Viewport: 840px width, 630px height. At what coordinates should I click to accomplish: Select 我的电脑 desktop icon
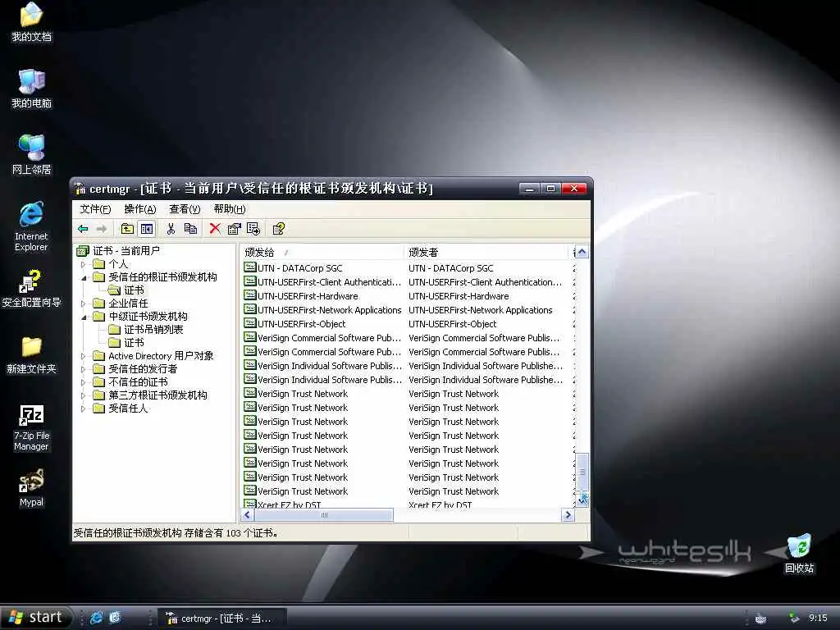(32, 89)
